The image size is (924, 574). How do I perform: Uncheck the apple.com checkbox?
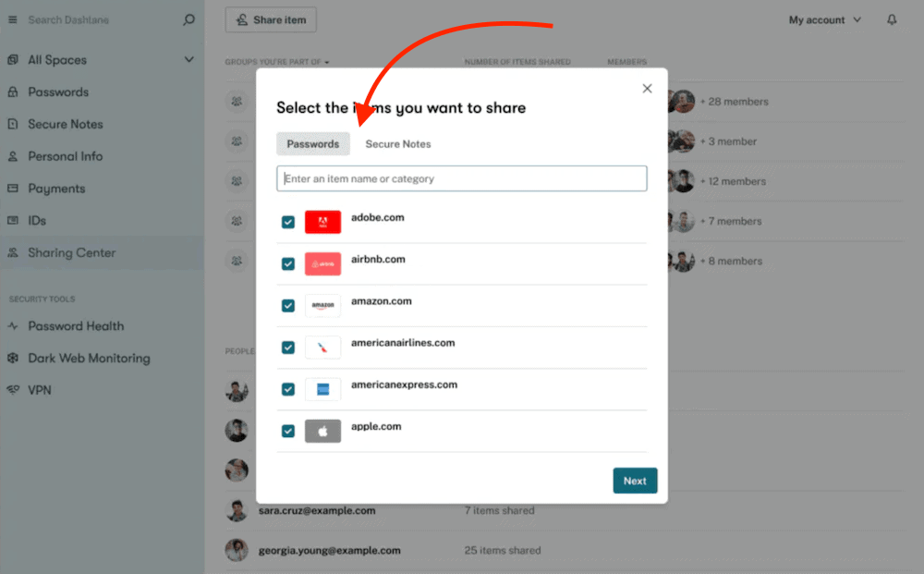click(288, 432)
